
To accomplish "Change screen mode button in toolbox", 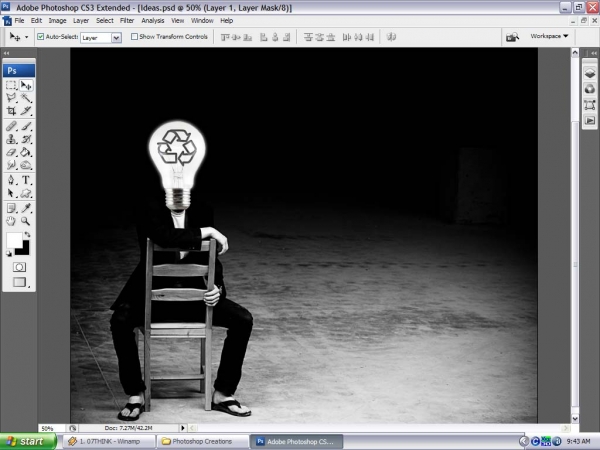I will click(20, 282).
